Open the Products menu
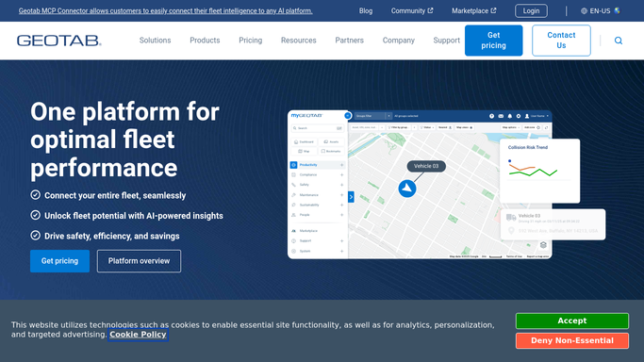 [x=205, y=41]
